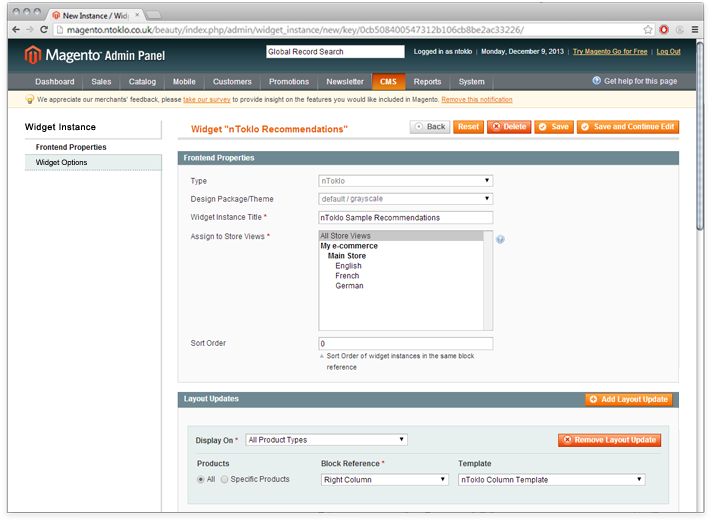Open the take our survey link
The height and width of the screenshot is (528, 710).
coord(206,100)
